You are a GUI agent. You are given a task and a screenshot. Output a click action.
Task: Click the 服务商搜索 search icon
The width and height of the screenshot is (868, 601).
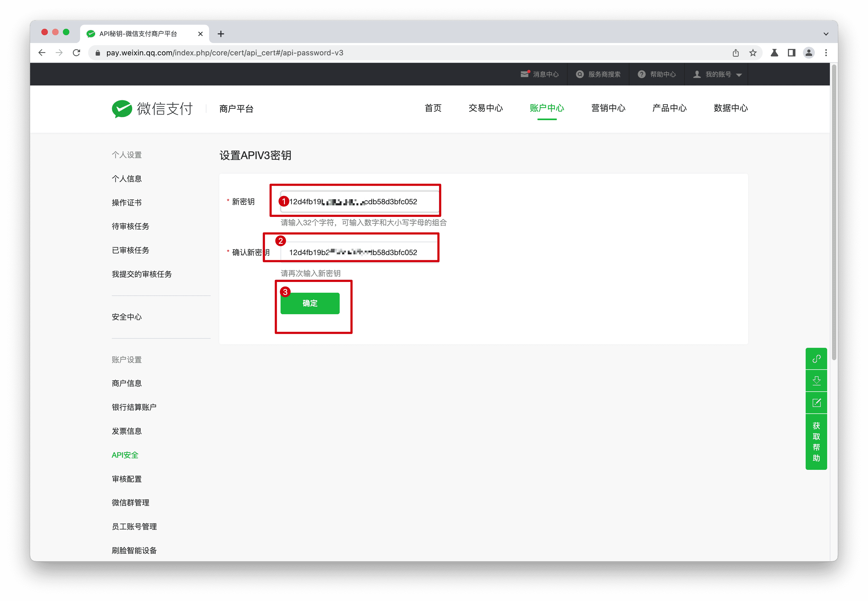point(579,74)
